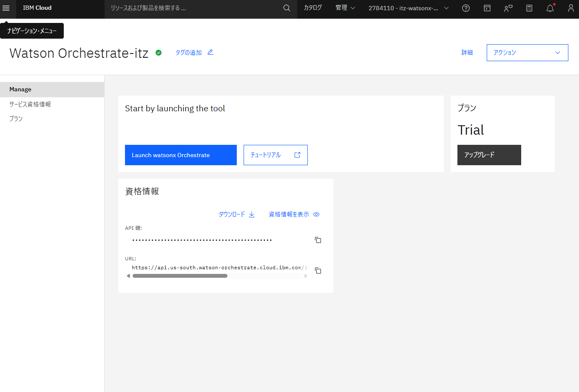
Task: Click the アップグレード button
Action: tap(489, 155)
